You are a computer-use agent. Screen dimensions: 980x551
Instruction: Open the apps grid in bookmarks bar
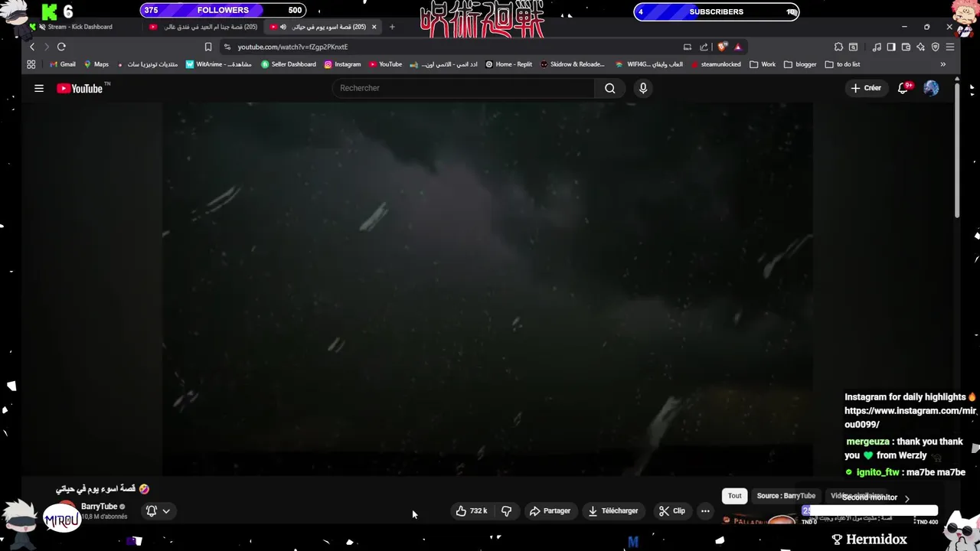click(31, 64)
